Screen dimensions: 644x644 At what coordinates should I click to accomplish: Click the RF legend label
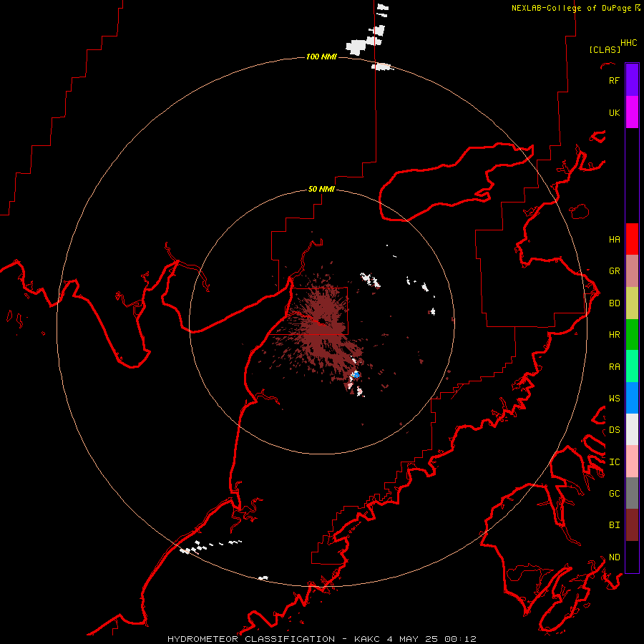click(614, 80)
